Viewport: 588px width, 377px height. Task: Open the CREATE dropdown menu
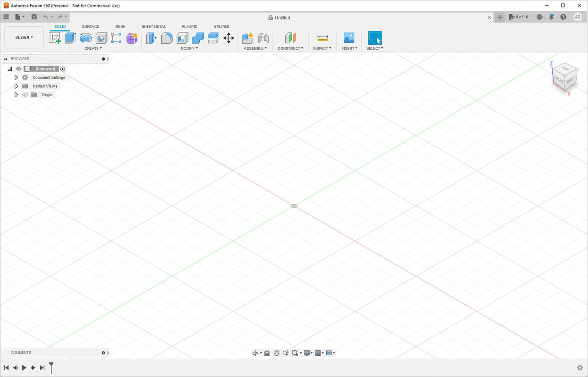tap(93, 49)
